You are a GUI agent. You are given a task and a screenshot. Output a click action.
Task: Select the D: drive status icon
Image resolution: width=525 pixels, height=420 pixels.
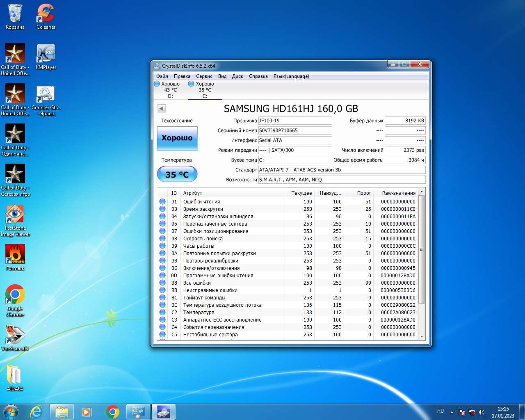157,84
